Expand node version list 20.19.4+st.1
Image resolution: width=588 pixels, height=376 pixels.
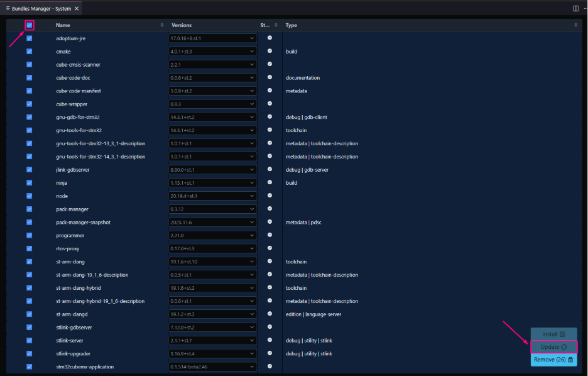tap(212, 196)
